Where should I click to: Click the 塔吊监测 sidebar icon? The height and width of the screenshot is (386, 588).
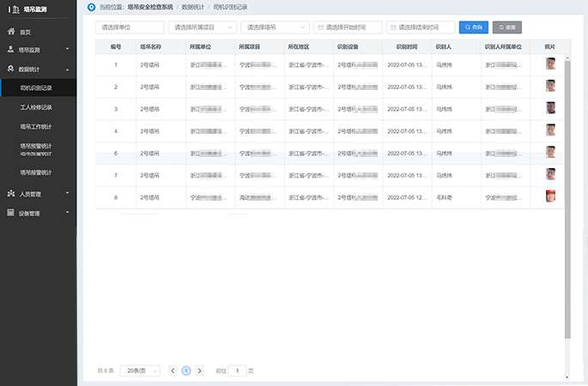tap(10, 50)
